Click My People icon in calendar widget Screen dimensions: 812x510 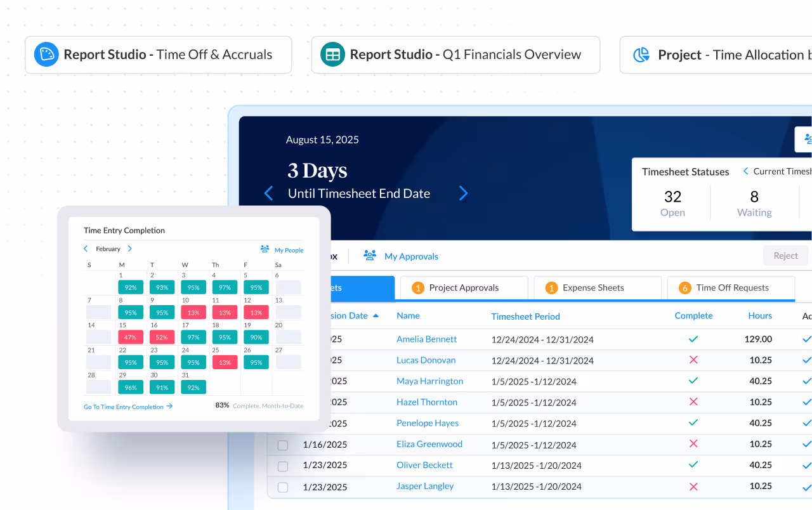[265, 249]
